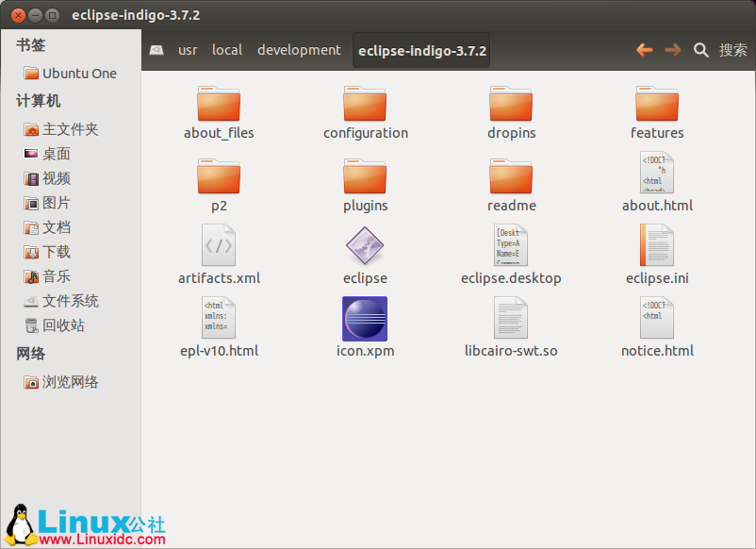Open Ubuntu One bookmark in sidebar
This screenshot has width=756, height=549.
(x=71, y=74)
